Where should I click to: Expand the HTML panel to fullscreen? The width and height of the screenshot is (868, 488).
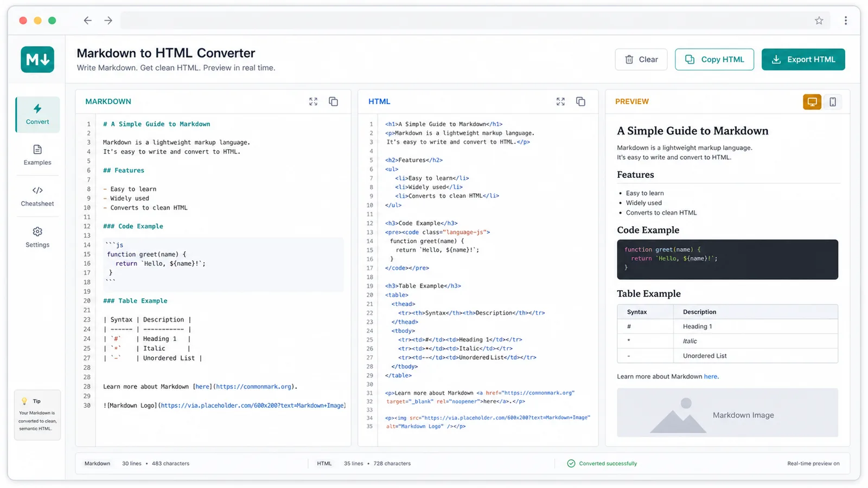point(560,101)
